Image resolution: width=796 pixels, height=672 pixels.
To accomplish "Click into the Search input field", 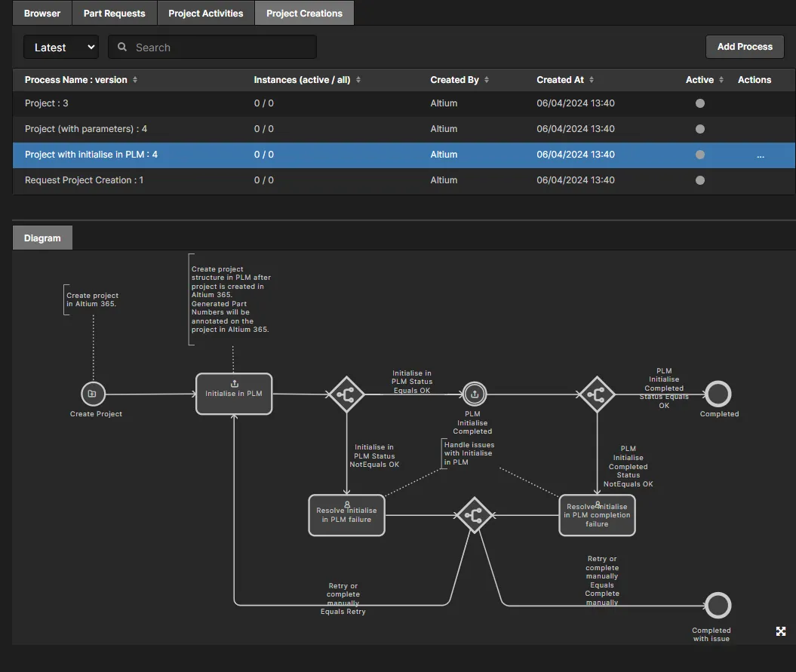I will click(x=219, y=48).
